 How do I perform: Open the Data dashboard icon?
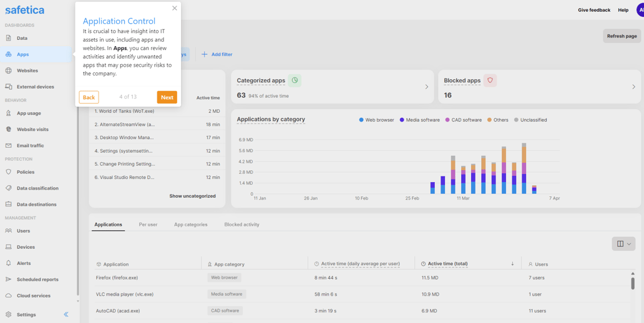point(8,38)
